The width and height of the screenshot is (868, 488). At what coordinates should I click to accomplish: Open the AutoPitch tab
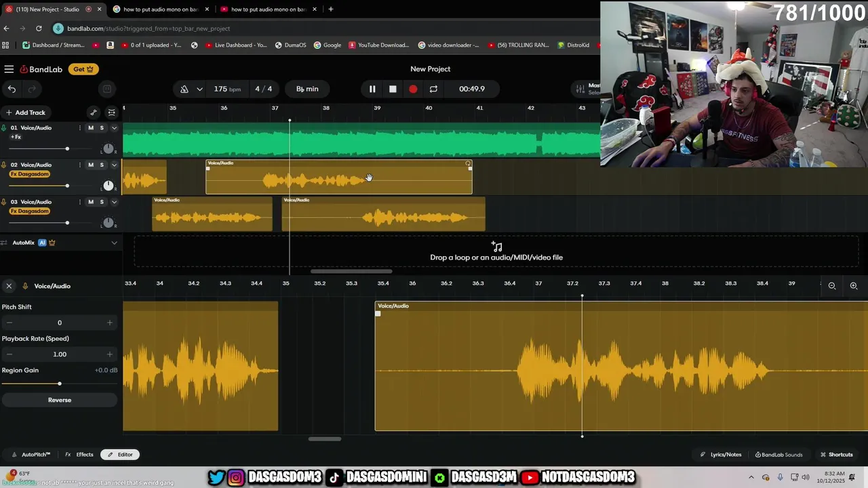[31, 455]
